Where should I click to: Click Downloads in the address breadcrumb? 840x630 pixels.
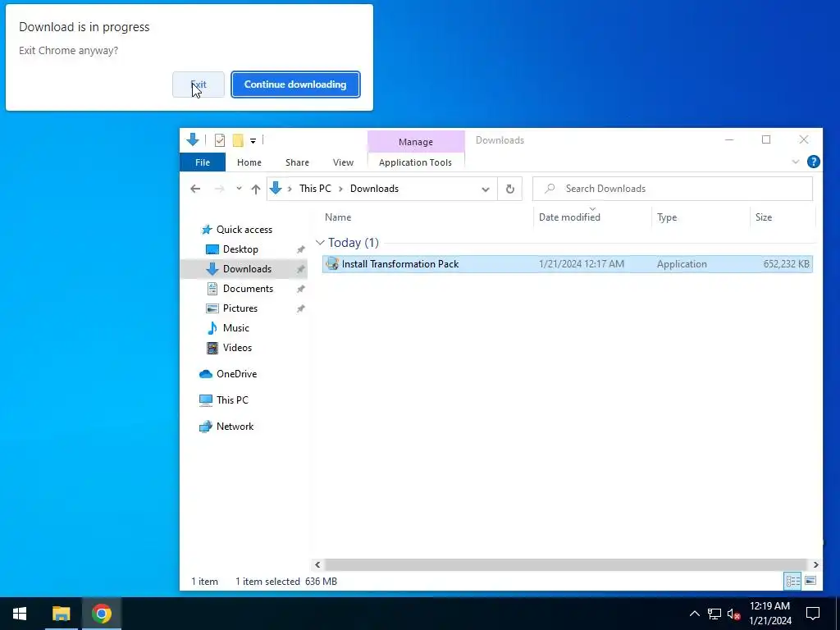pyautogui.click(x=374, y=189)
